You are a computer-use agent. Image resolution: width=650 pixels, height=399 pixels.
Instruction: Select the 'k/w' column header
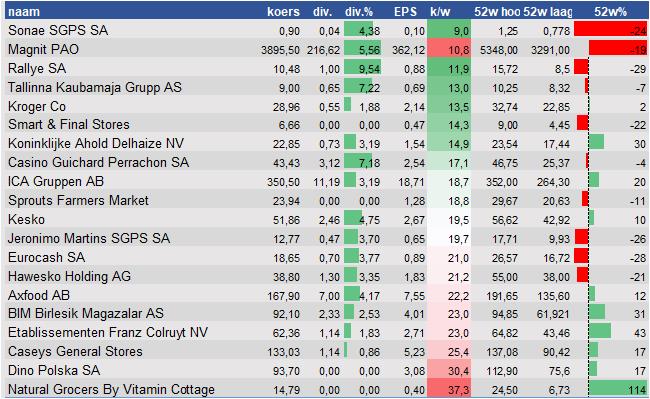pos(440,12)
